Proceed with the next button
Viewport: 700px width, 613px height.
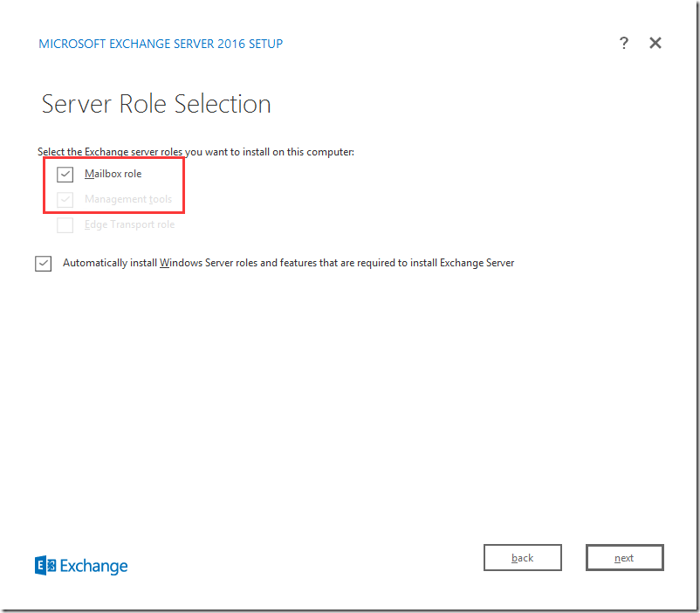click(624, 558)
